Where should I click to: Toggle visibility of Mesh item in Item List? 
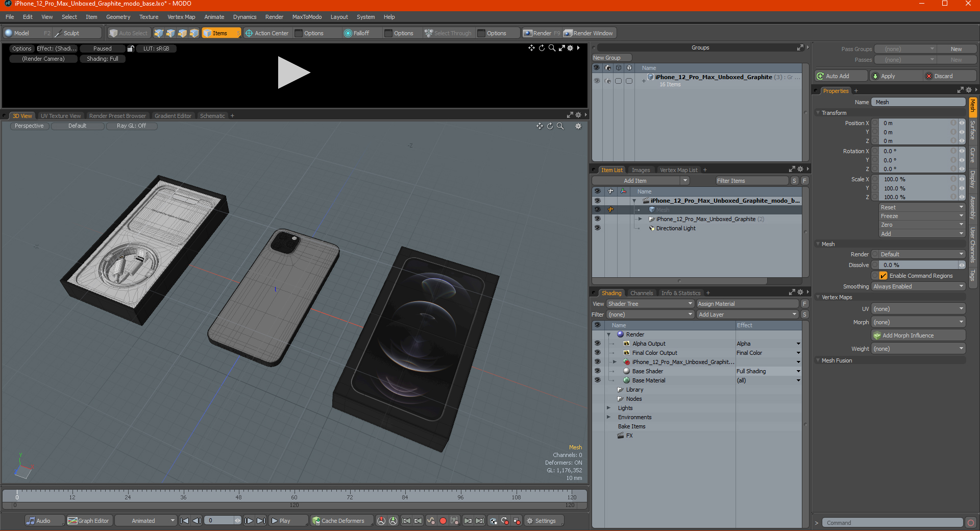pos(597,210)
